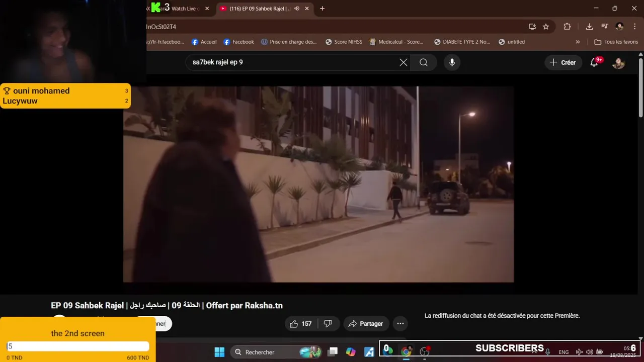Image resolution: width=644 pixels, height=362 pixels.
Task: Open a new browser tab
Action: (x=322, y=9)
